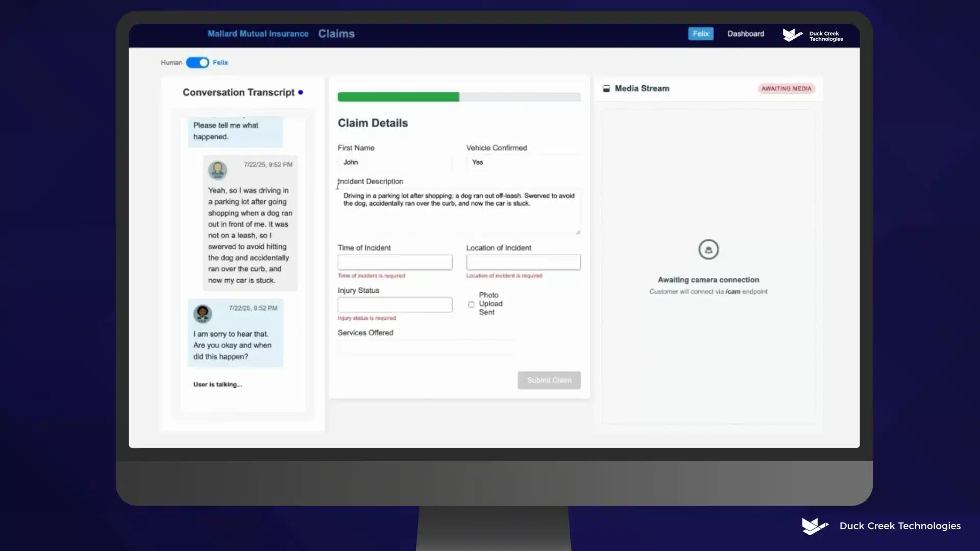Click the Mallard Mutual Insurance link
The image size is (980, 551).
click(x=258, y=34)
